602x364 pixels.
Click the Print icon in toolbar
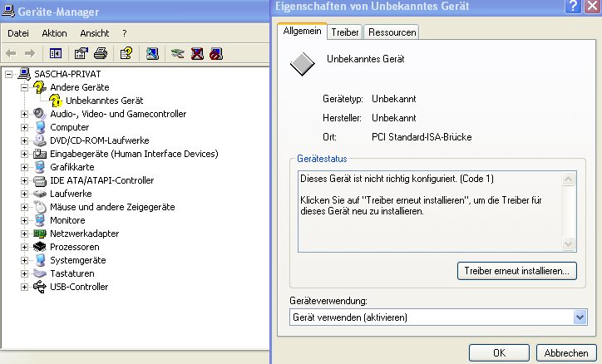(100, 54)
